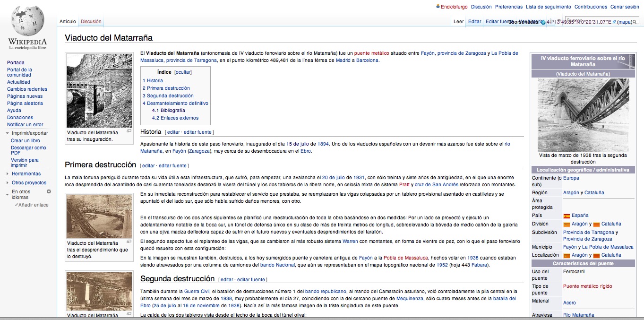Open Europa link in infobox

tap(571, 178)
